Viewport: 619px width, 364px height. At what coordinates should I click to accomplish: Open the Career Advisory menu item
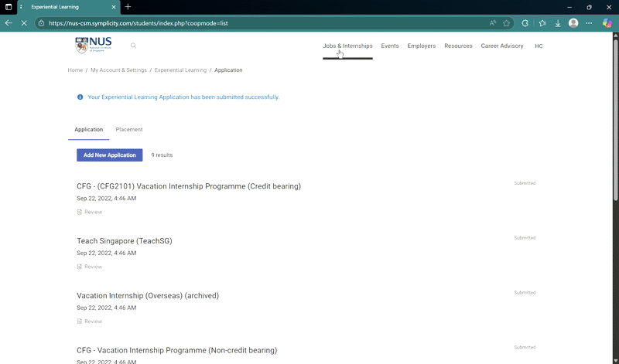coord(502,46)
